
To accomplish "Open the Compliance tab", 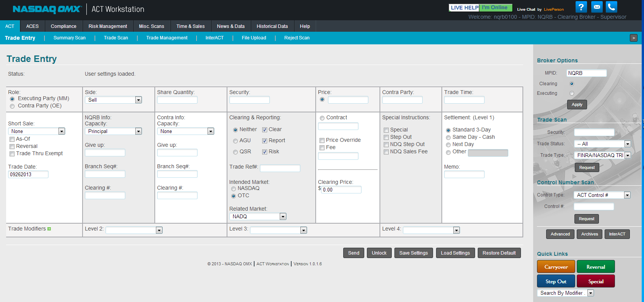I will pos(63,26).
